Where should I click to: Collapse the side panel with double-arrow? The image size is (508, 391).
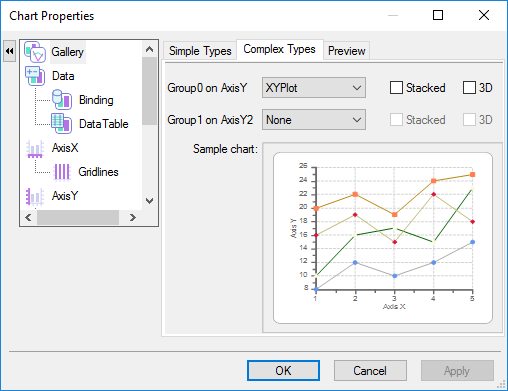coord(9,51)
